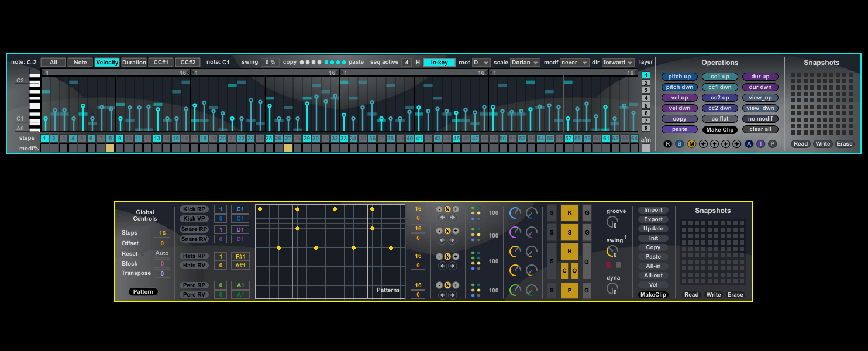The image size is (868, 351).
Task: Click the Snare RP note D1 box
Action: (240, 229)
